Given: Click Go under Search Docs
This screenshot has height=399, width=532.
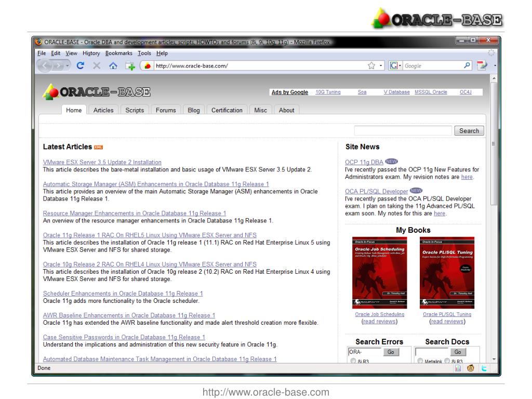Looking at the screenshot, I should click(458, 352).
